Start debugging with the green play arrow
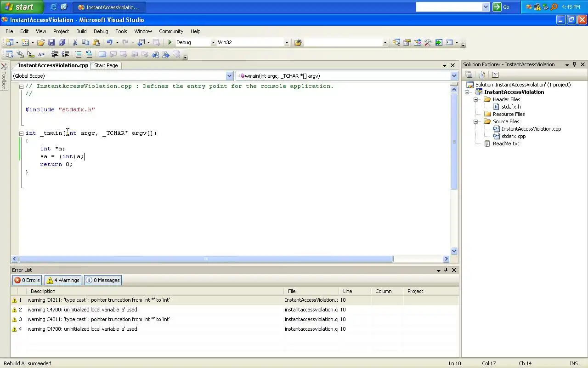The height and width of the screenshot is (368, 588). pos(170,42)
